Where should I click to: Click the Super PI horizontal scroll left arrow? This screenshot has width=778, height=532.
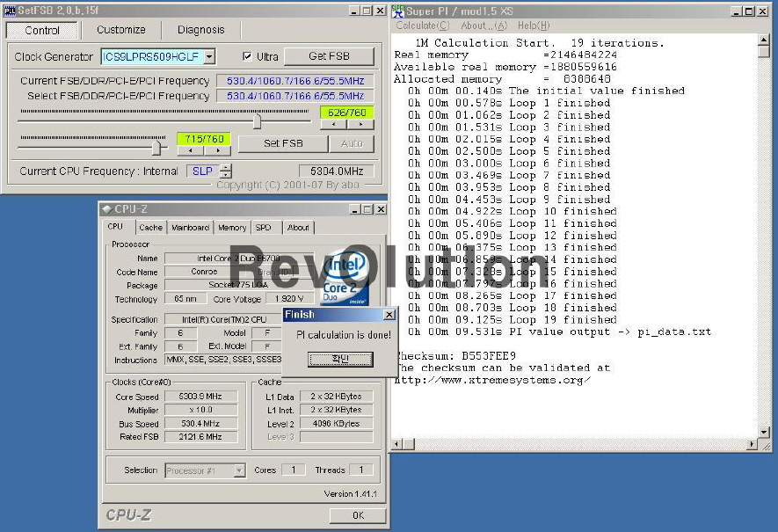tap(396, 445)
